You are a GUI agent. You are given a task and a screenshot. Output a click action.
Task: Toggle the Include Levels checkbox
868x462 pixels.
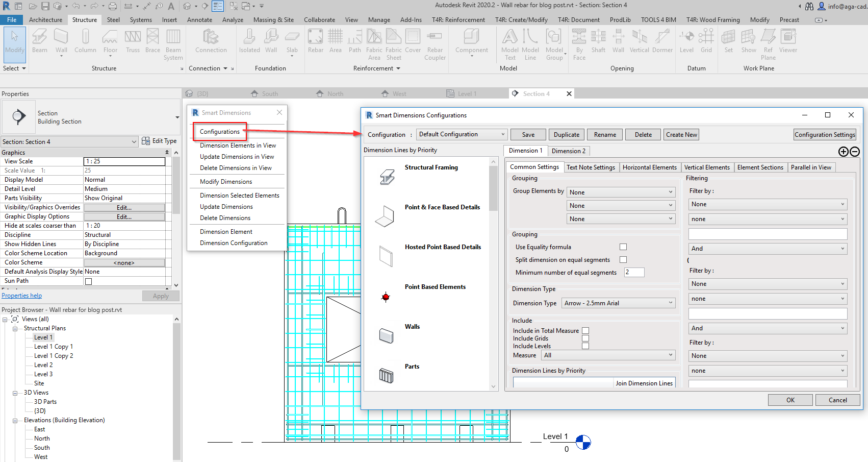click(585, 346)
